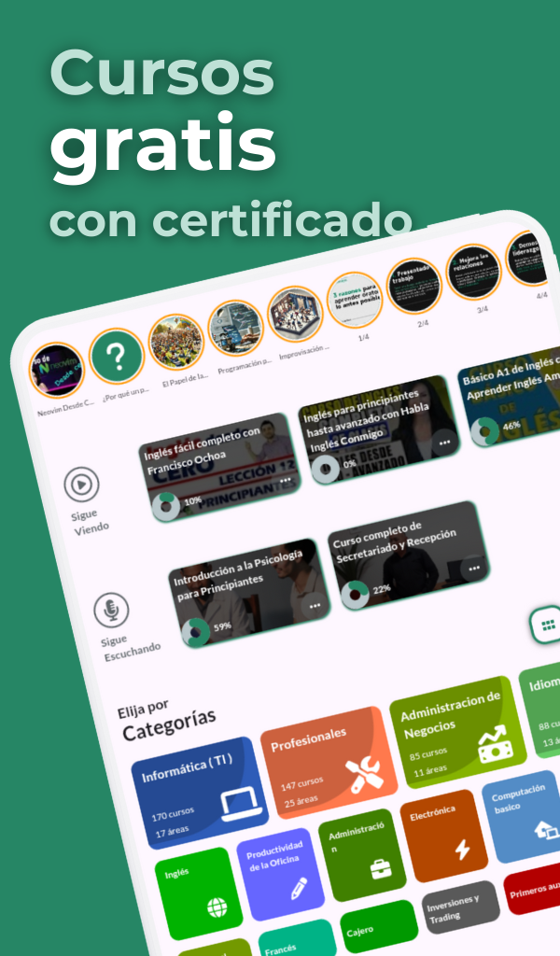The height and width of the screenshot is (956, 560).
Task: Open the Electrónica category tile
Action: coord(444,836)
